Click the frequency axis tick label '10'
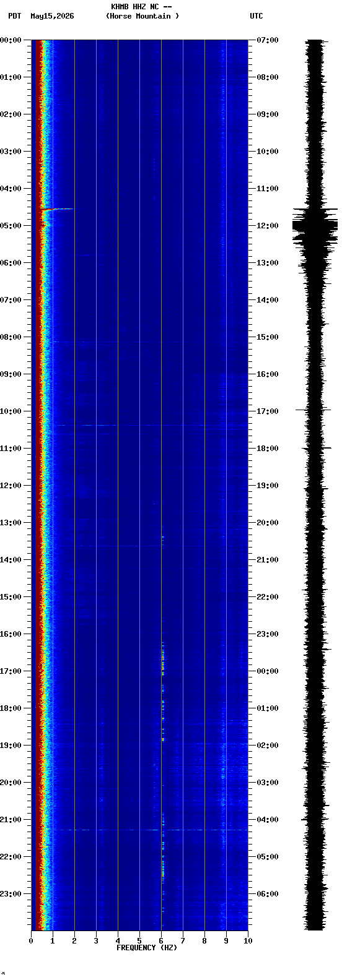This screenshot has height=980, width=342. [x=248, y=941]
